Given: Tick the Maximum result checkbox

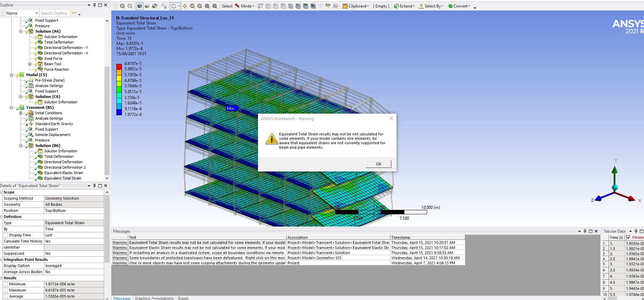Looking at the screenshot, I should pyautogui.click(x=6, y=290).
